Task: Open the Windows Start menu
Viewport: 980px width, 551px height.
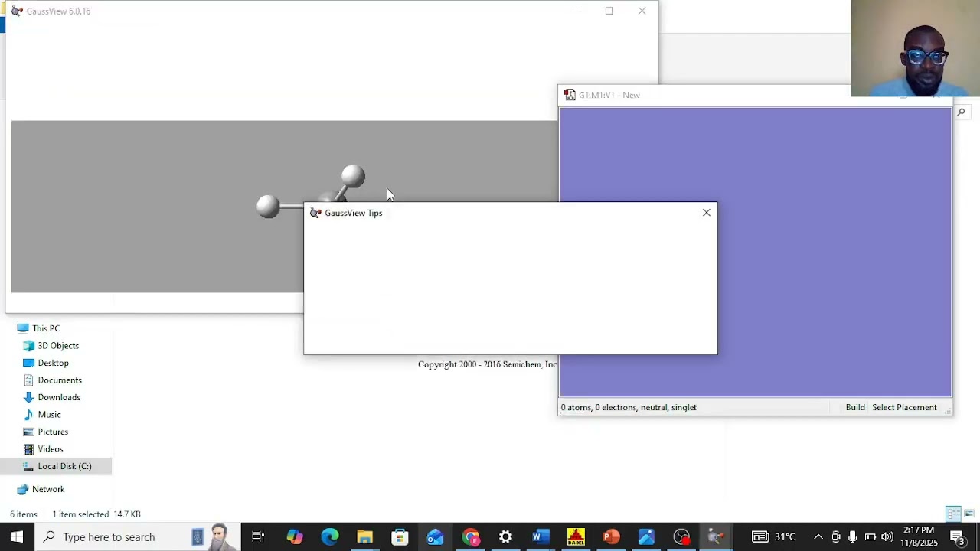Action: pos(17,536)
